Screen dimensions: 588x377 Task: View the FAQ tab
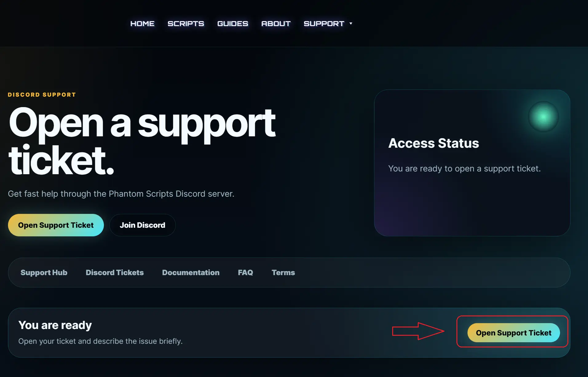point(246,273)
